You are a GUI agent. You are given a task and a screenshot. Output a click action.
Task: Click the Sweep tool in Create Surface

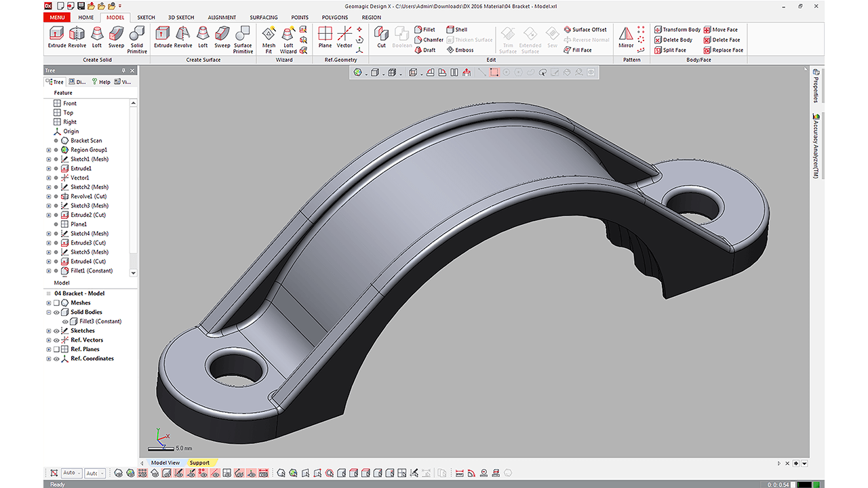(x=222, y=37)
